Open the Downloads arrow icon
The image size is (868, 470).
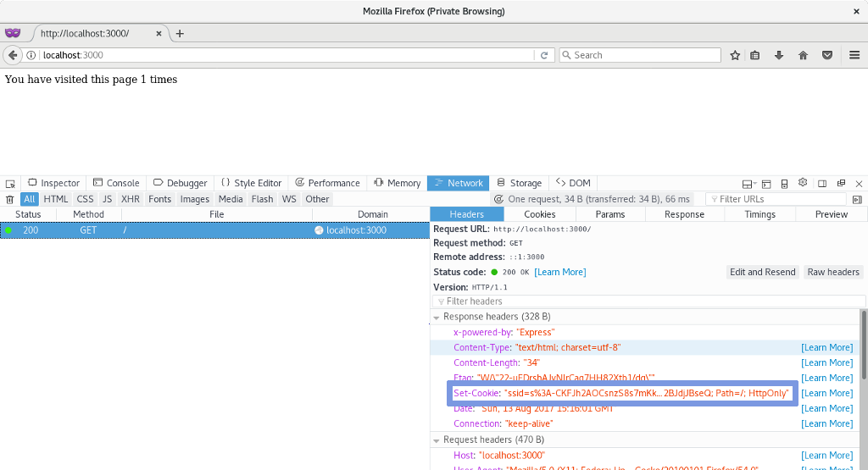pos(779,55)
